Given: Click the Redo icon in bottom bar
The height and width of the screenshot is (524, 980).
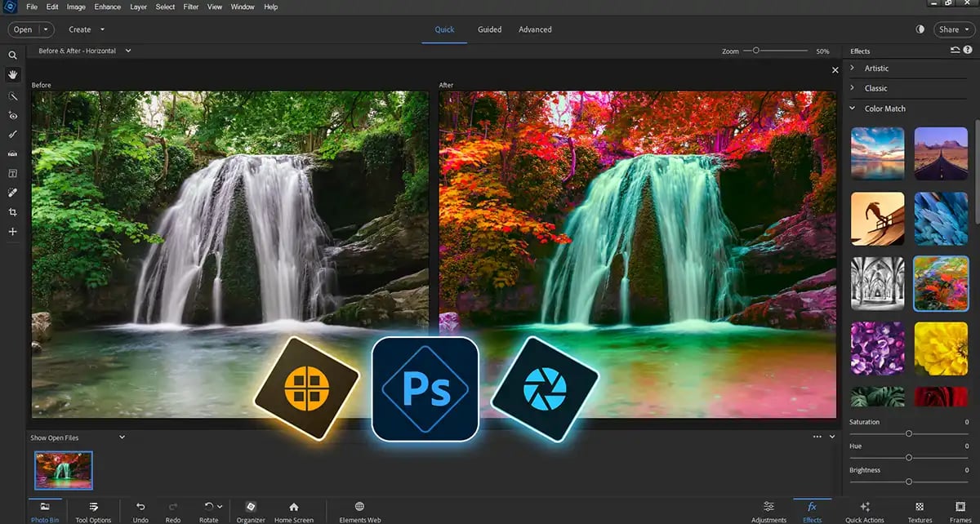Looking at the screenshot, I should (x=173, y=507).
